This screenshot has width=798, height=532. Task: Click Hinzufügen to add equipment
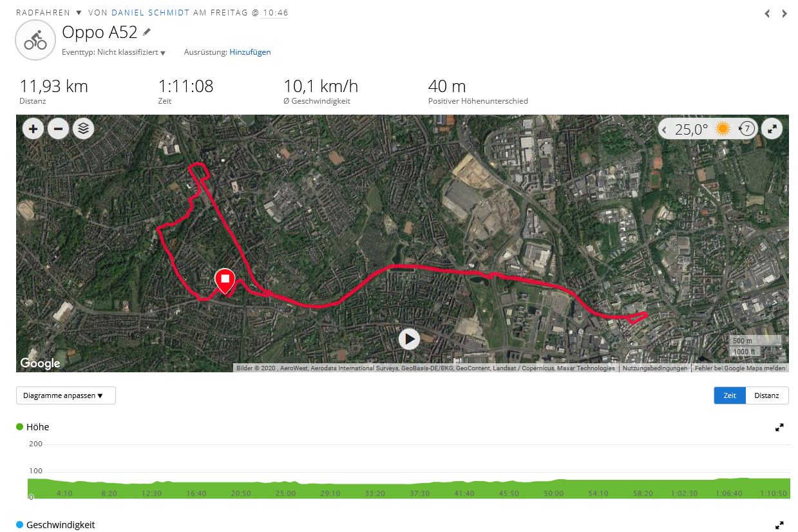pos(250,52)
